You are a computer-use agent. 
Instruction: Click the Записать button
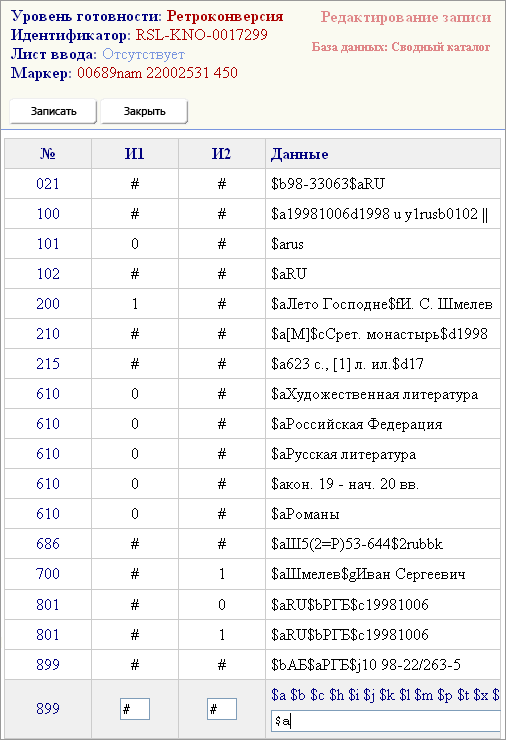(x=53, y=111)
